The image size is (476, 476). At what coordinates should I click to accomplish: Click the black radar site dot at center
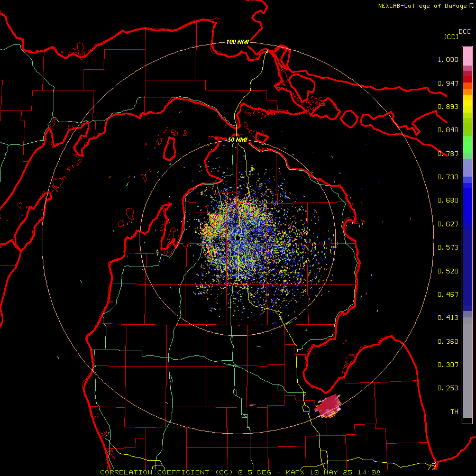point(237,237)
